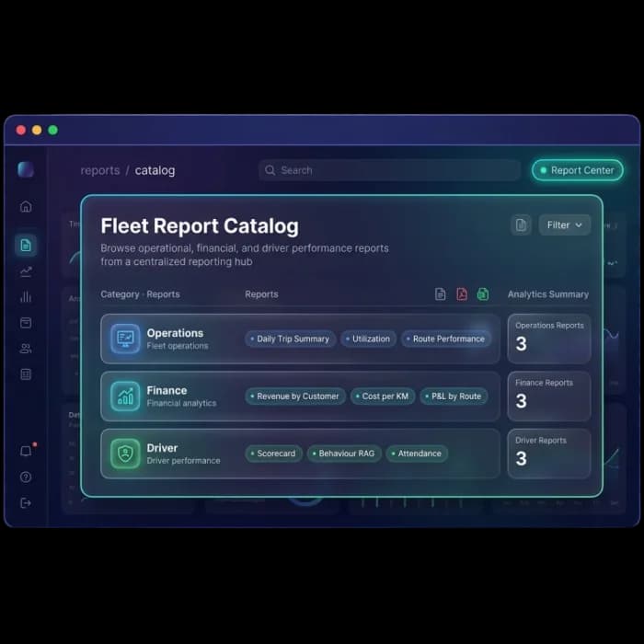Open Utilization report chip

click(x=368, y=339)
